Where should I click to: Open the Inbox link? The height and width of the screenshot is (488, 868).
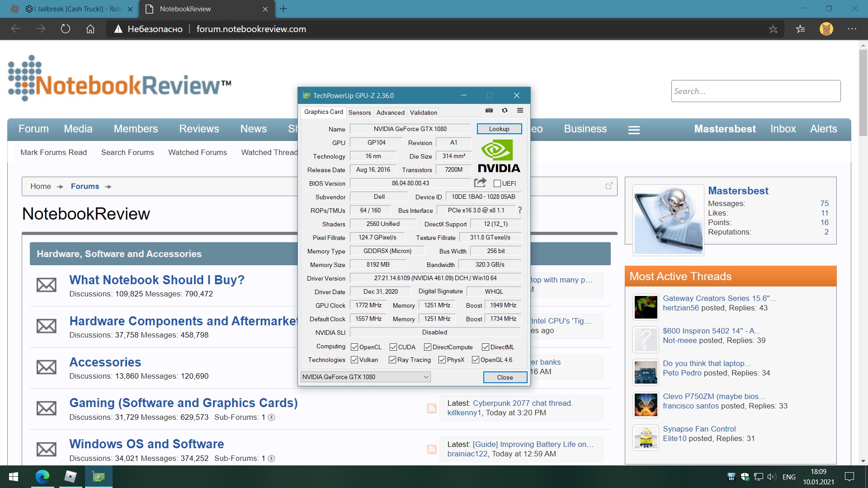[783, 129]
